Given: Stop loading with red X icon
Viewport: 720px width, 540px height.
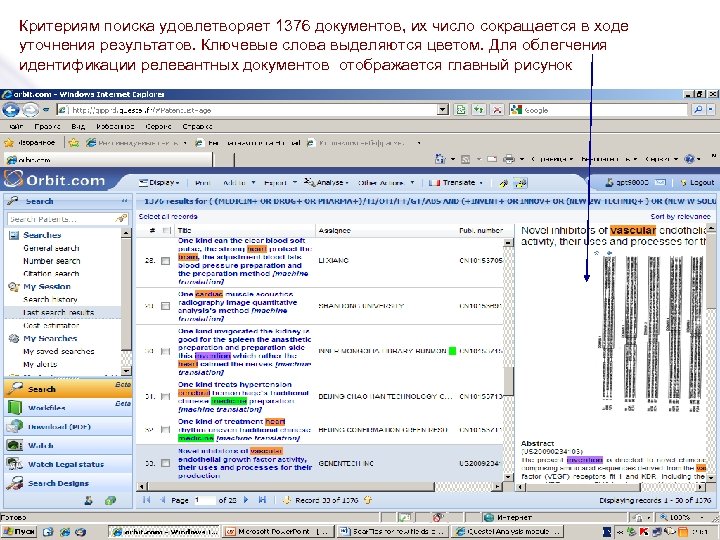Looking at the screenshot, I should [496, 110].
